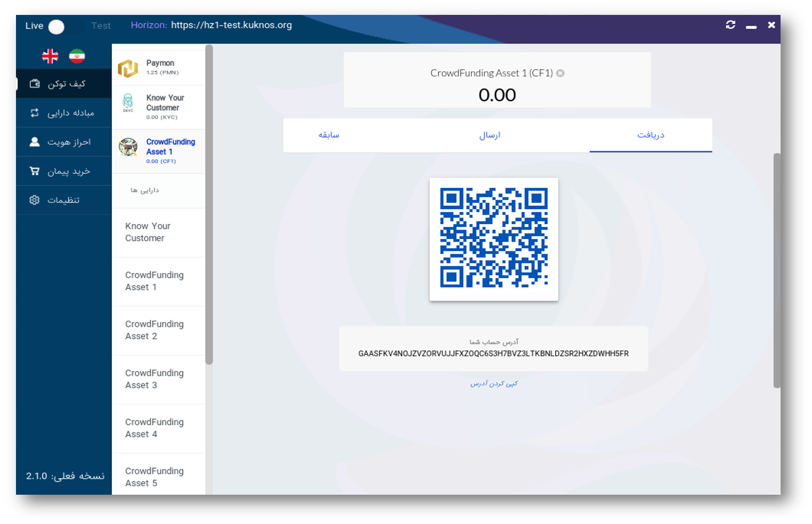The image size is (812, 524).
Task: Click the exchange arrows icon in sidebar
Action: pyautogui.click(x=35, y=113)
